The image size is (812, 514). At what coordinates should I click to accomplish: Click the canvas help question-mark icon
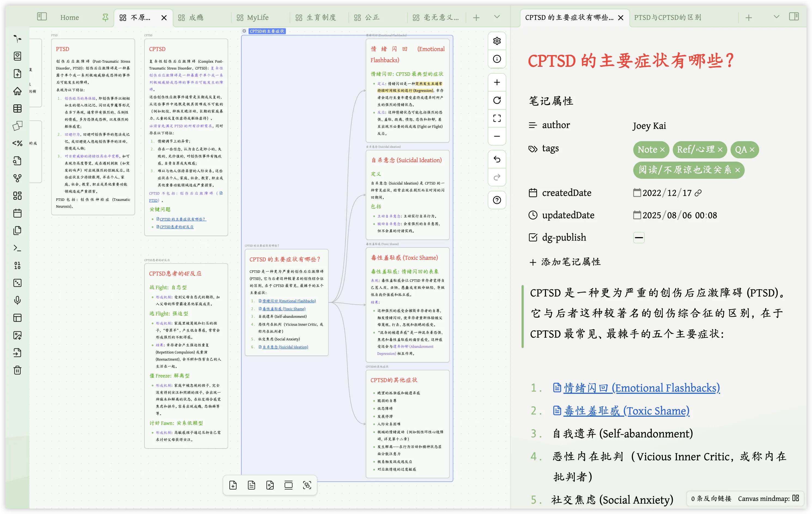497,200
